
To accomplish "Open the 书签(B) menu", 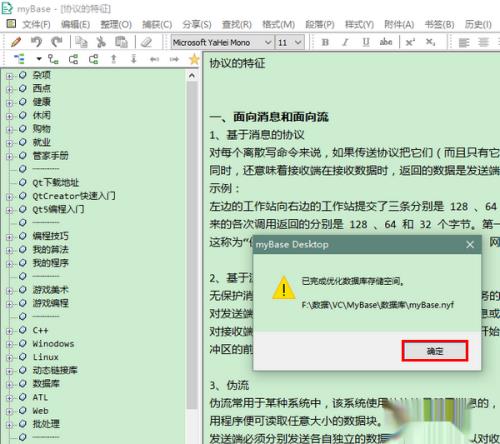I will point(440,24).
